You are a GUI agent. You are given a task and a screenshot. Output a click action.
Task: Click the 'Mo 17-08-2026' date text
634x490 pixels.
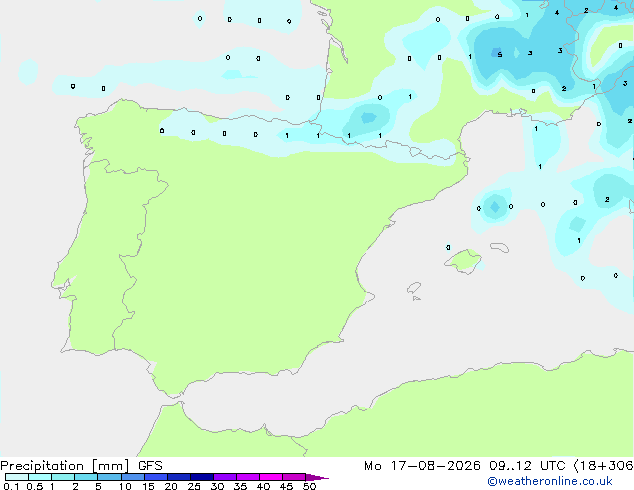[422, 466]
